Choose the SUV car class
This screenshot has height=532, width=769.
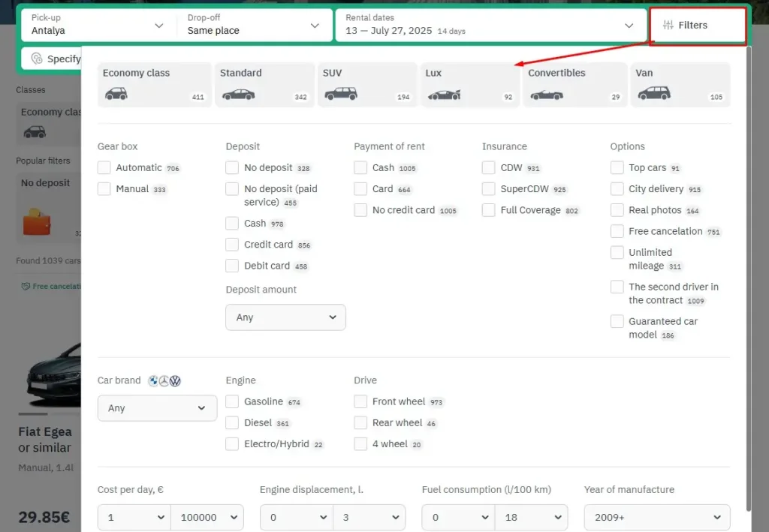click(x=367, y=85)
